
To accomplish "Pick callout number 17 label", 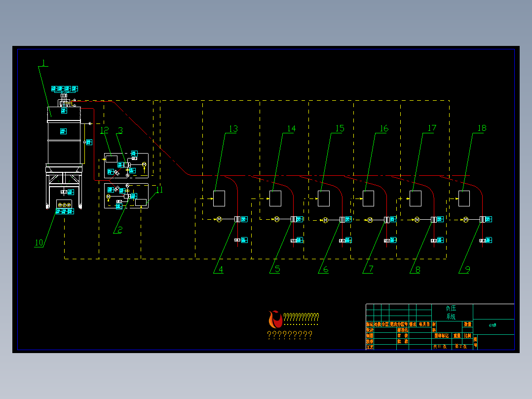I will 432,128.
